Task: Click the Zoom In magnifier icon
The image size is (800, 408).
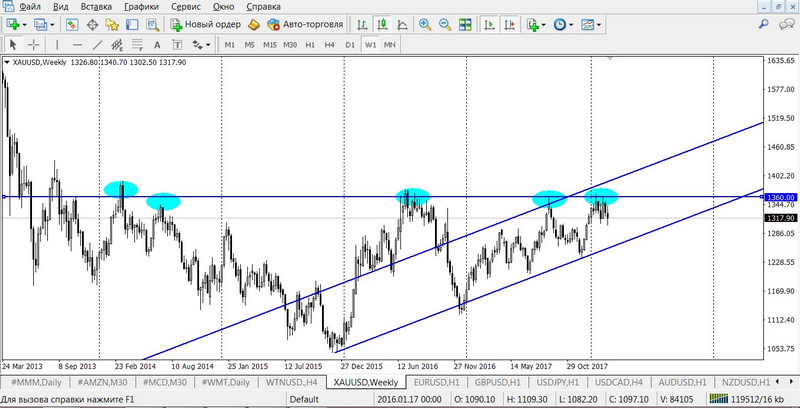Action: pyautogui.click(x=425, y=24)
